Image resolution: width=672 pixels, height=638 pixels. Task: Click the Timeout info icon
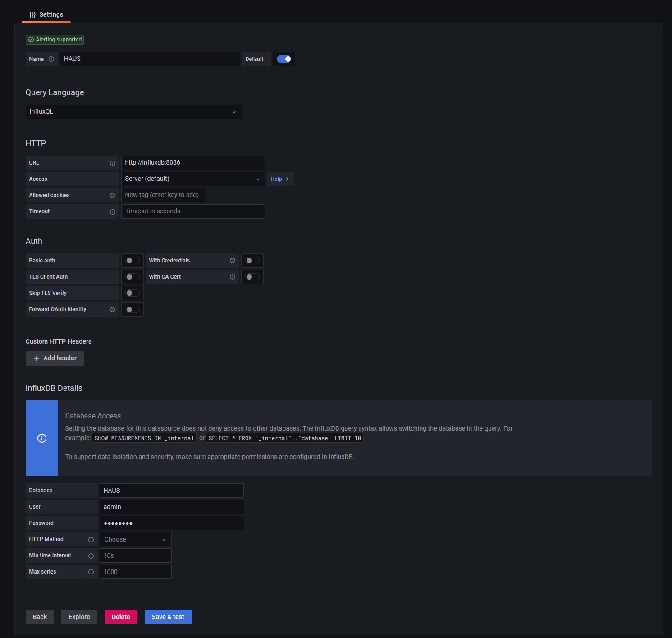(113, 212)
